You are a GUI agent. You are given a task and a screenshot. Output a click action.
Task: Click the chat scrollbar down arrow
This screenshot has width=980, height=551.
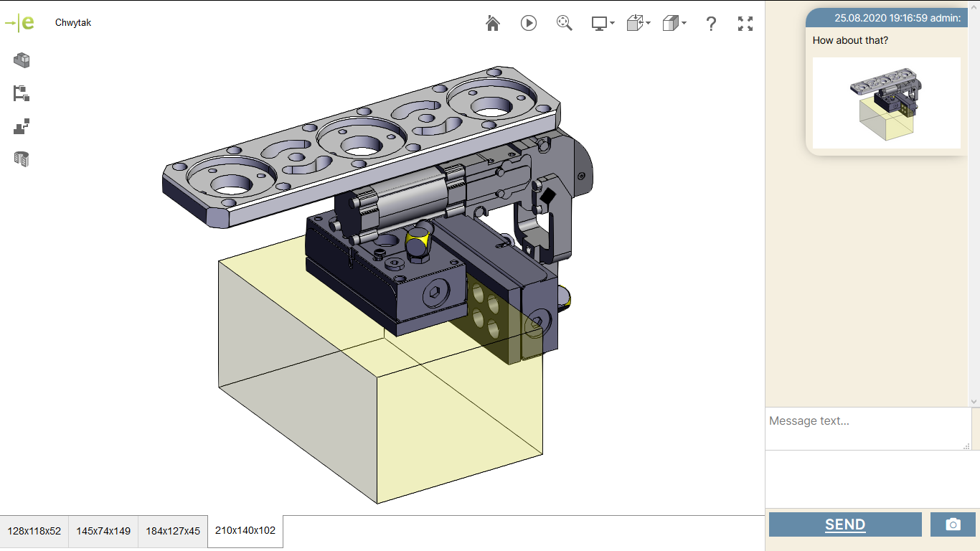974,402
